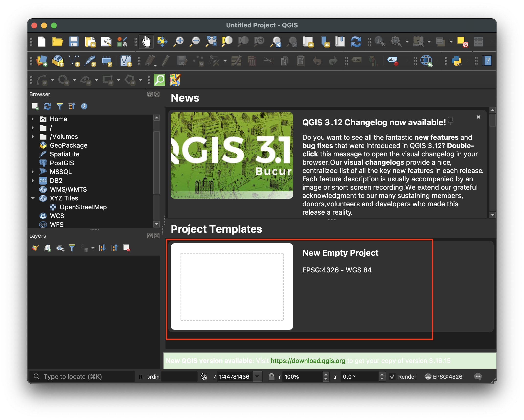Open EPSG:4326 project CRS button
Image resolution: width=524 pixels, height=420 pixels.
(x=444, y=377)
